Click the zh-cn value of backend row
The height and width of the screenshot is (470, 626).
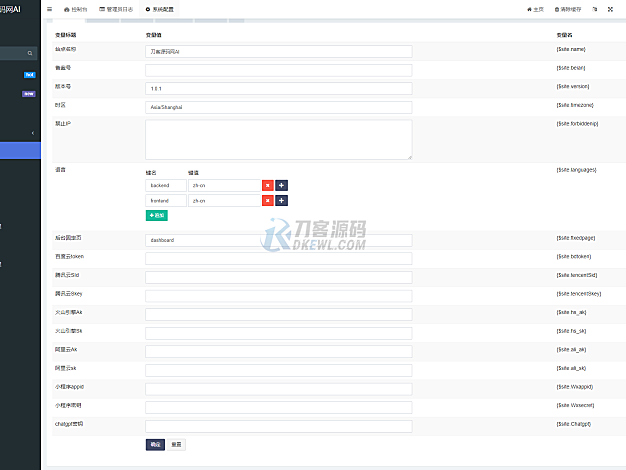coord(224,185)
